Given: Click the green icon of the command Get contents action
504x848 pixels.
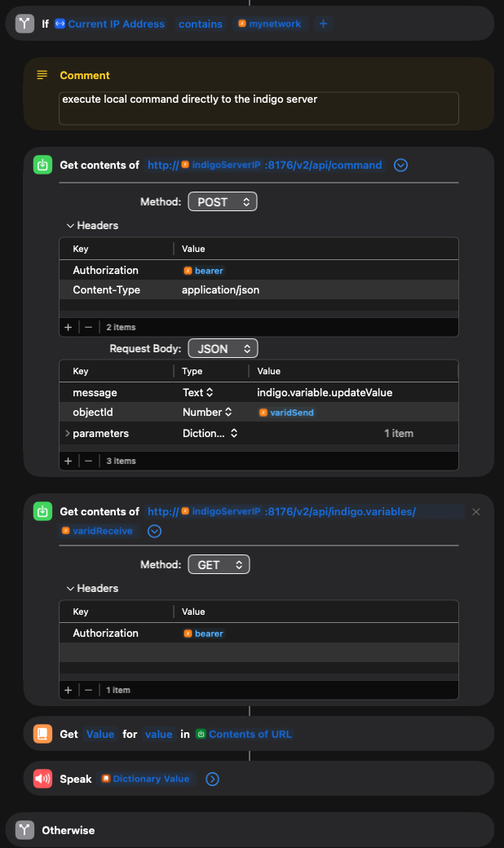Looking at the screenshot, I should tap(42, 165).
